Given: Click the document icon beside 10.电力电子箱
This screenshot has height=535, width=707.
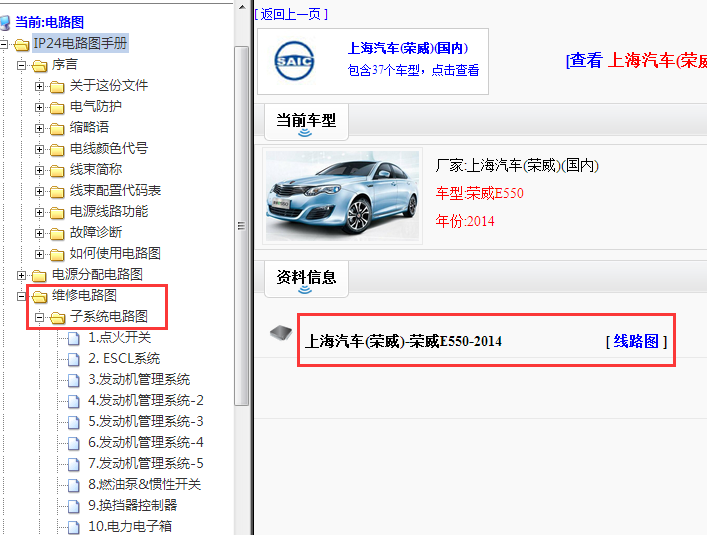Looking at the screenshot, I should pos(73,527).
